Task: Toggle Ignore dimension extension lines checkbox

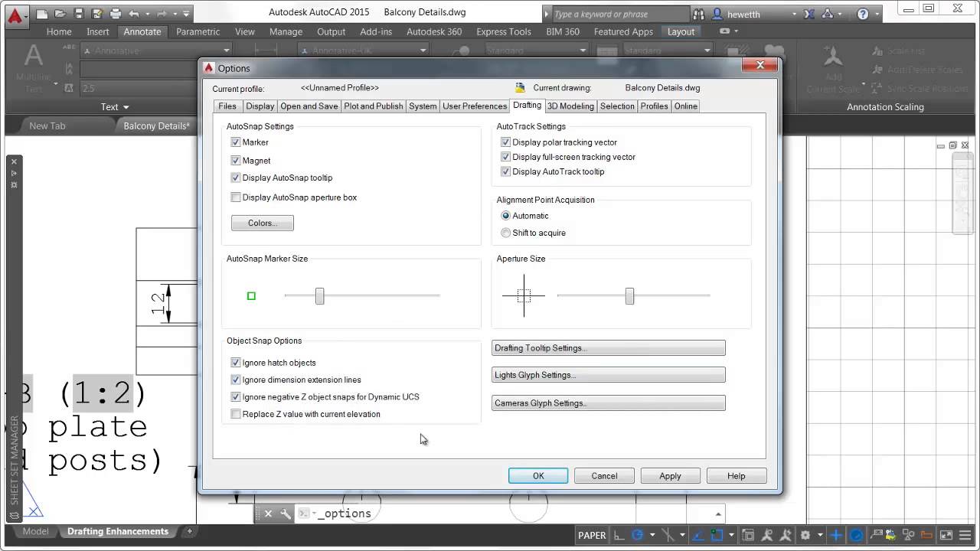Action: pos(236,380)
